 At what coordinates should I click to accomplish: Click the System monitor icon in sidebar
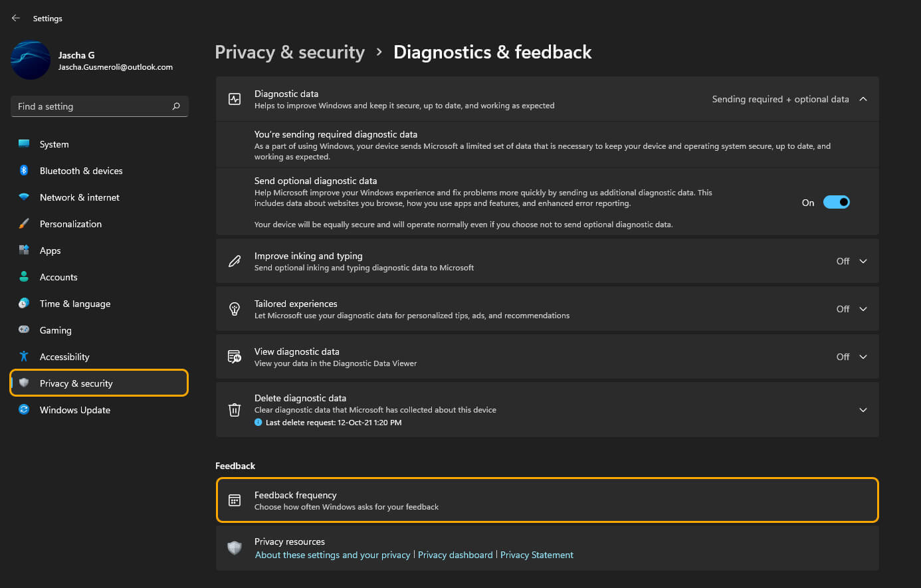coord(24,144)
